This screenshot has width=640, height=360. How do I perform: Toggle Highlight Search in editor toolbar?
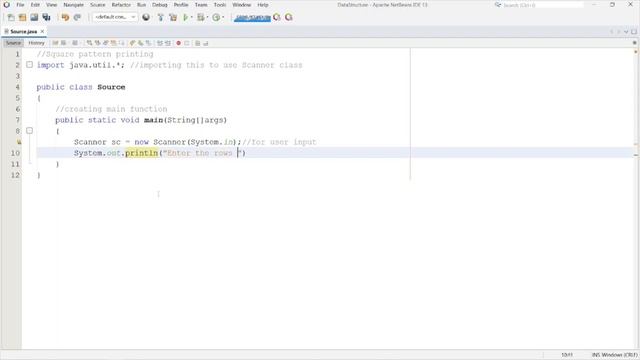[114, 43]
